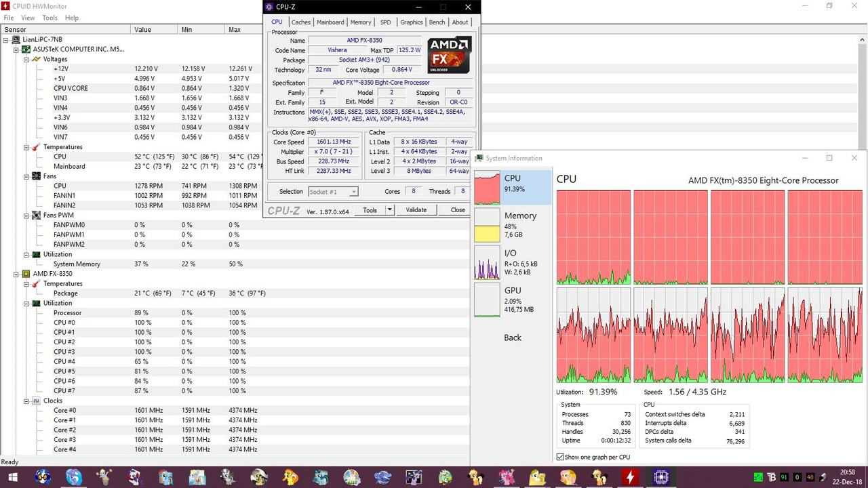Select the GPU graph thumbnail
Image resolution: width=868 pixels, height=488 pixels.
point(486,300)
